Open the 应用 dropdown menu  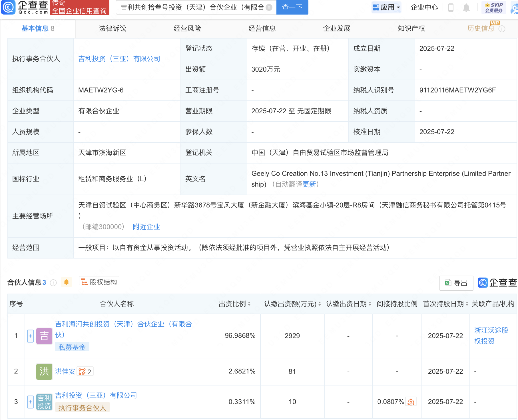tap(386, 7)
